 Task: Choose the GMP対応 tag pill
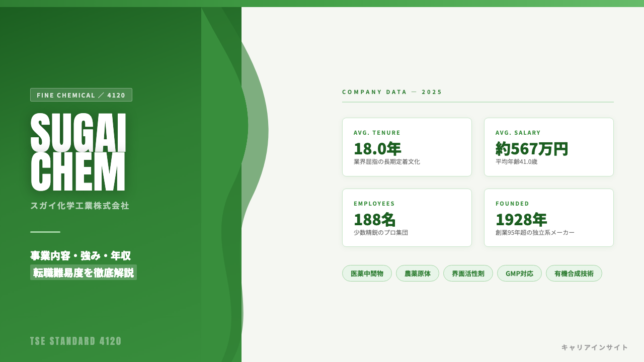(519, 274)
